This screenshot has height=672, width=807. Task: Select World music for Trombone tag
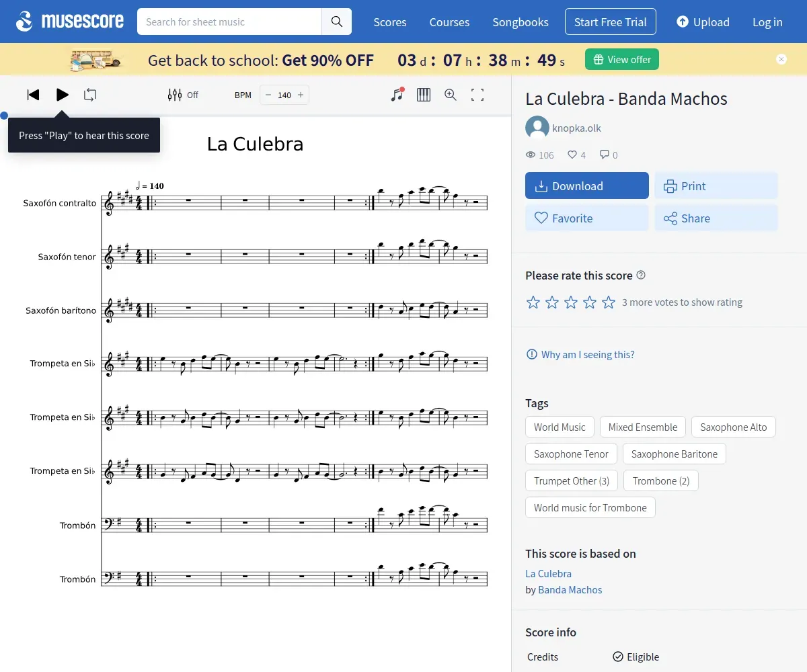coord(590,507)
